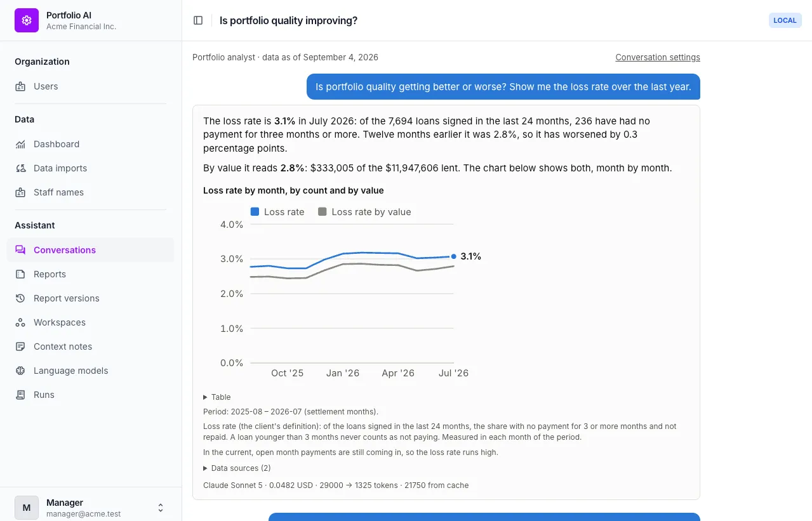Viewport: 812px width, 521px height.
Task: Toggle the gray Loss rate by value swatch
Action: (x=323, y=212)
